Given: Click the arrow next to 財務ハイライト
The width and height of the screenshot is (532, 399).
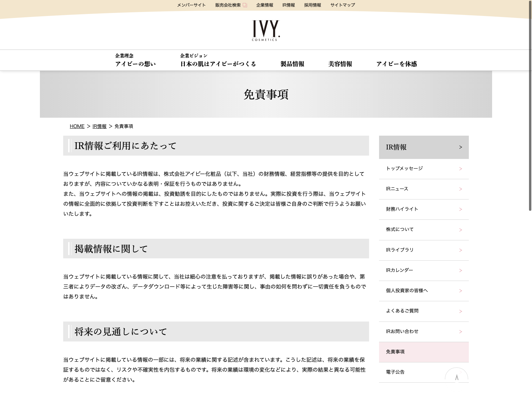Looking at the screenshot, I should coord(461,209).
